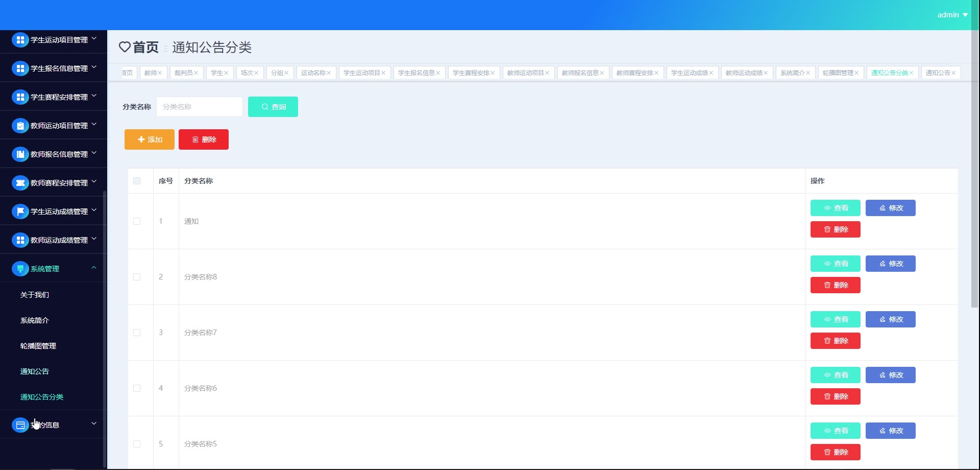Check the checkbox for 分类名称8 row
This screenshot has width=980, height=470.
137,277
